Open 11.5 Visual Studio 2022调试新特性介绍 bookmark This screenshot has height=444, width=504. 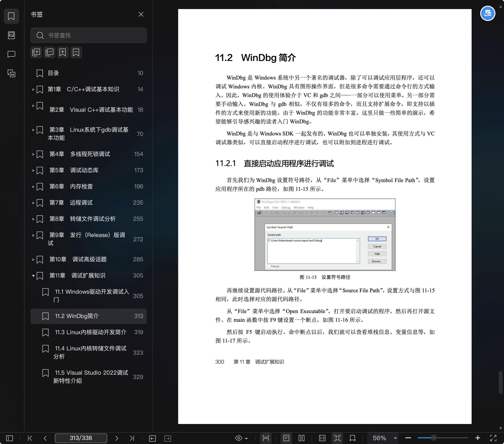pyautogui.click(x=89, y=377)
